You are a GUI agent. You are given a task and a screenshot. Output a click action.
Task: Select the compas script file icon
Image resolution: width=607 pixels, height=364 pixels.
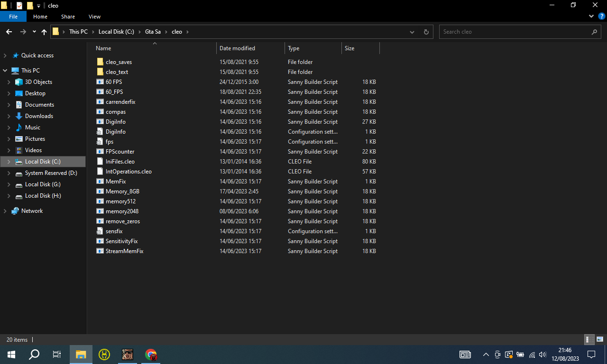100,112
